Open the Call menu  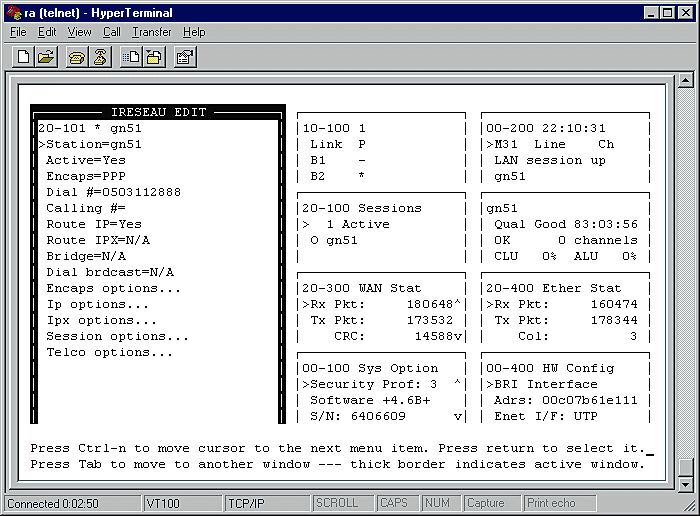click(x=111, y=32)
